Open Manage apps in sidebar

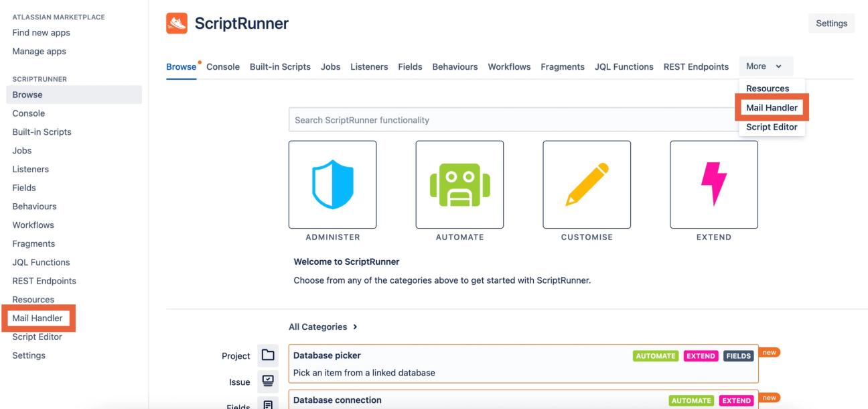[39, 51]
